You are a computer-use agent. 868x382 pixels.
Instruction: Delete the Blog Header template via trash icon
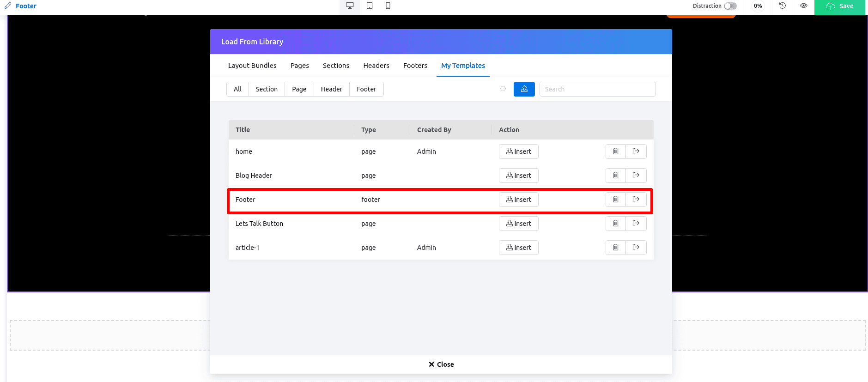[x=616, y=176]
